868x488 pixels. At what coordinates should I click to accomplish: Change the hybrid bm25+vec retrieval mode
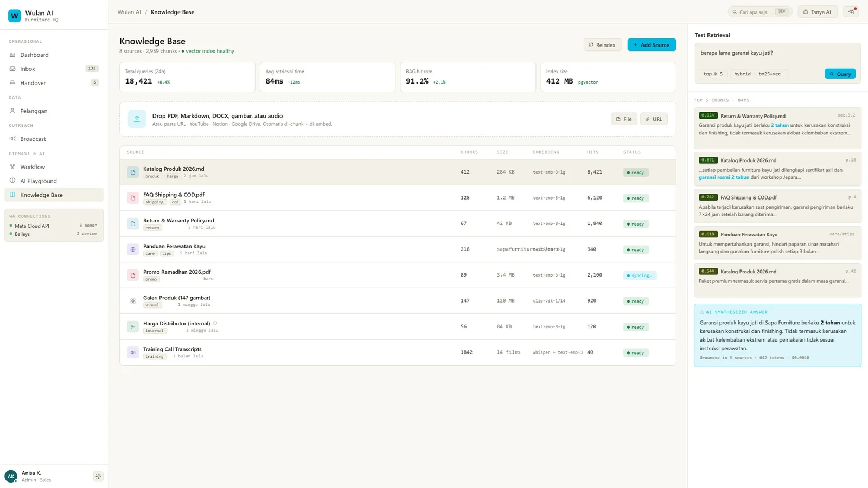click(x=759, y=74)
